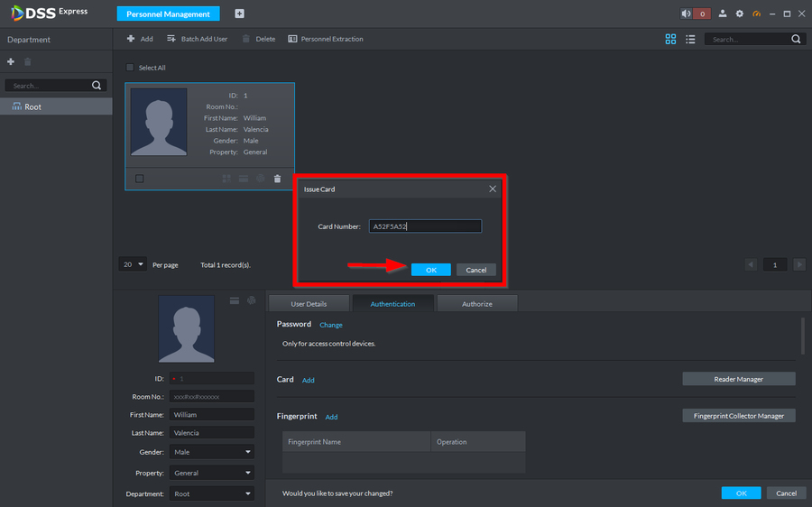Tick the checkbox on William's person card
This screenshot has width=812, height=507.
[139, 179]
